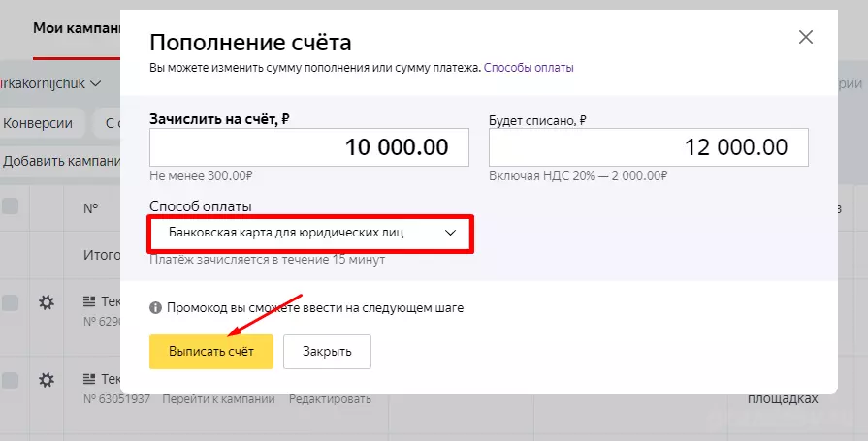Screen dimensions: 868x441
Task: Click the text Не менее 300.00₽
Action: pos(202,176)
